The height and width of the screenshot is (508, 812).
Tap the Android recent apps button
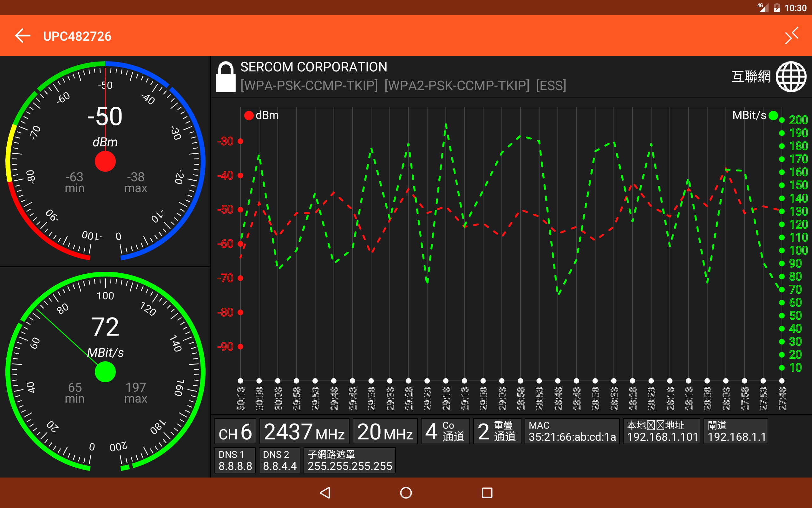(487, 492)
